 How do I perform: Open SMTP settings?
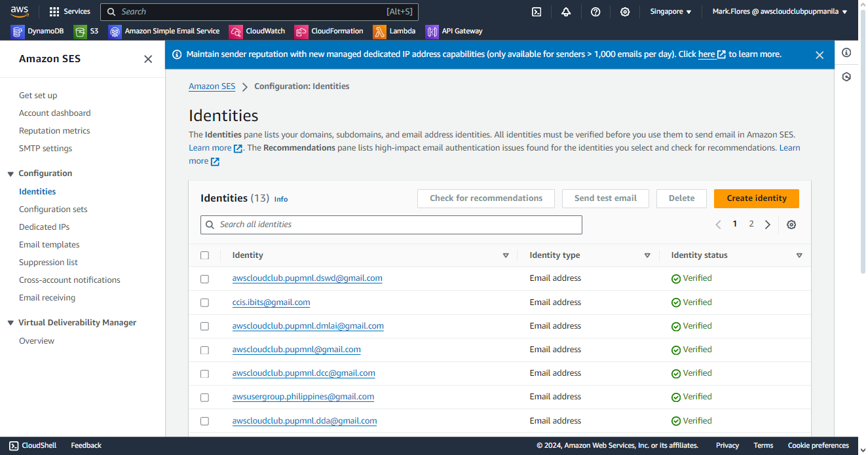(x=46, y=149)
